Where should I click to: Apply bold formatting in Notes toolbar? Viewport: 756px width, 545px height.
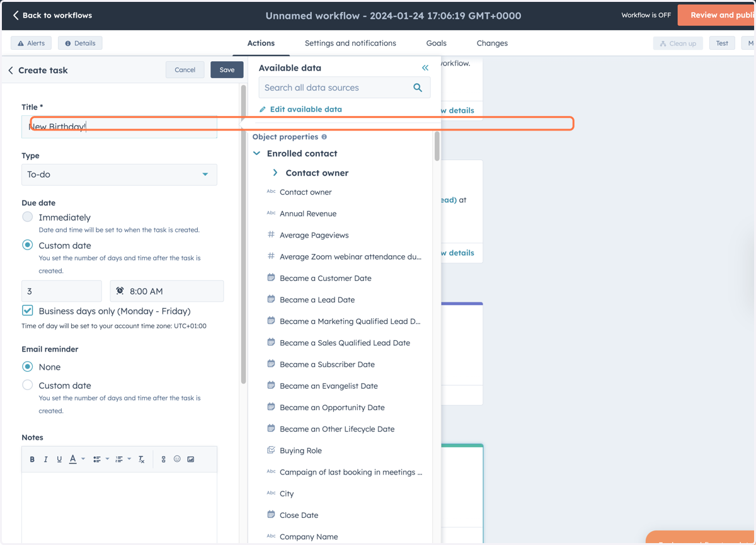click(32, 459)
